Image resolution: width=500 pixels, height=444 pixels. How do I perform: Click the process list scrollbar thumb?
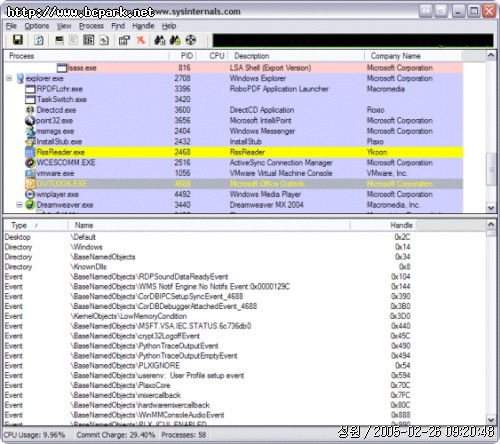[491, 169]
